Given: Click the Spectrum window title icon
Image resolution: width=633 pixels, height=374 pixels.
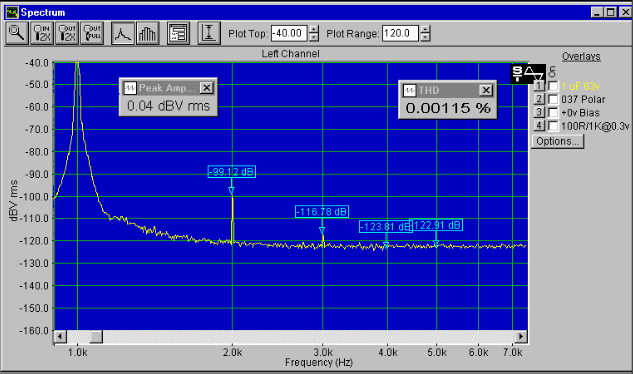Looking at the screenshot, I should point(12,13).
